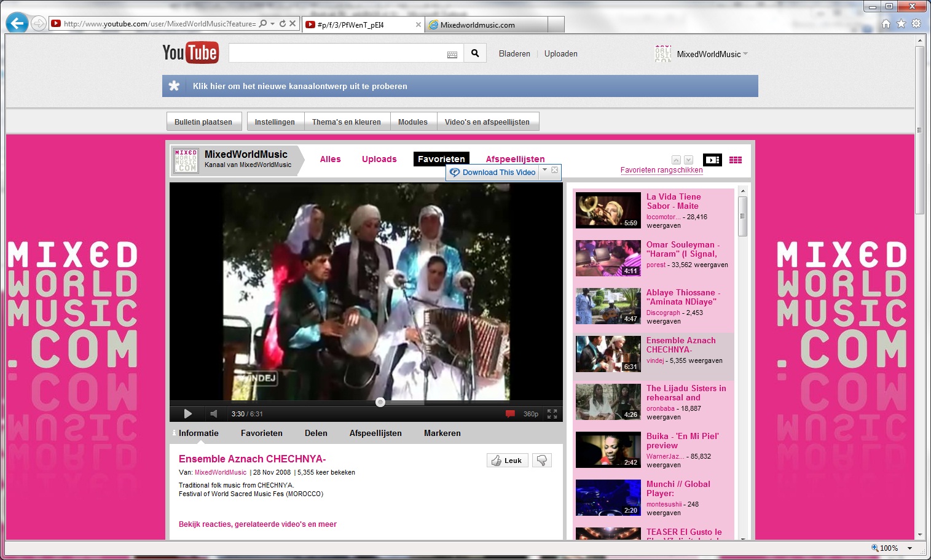Open the on-screen keyboard icon in search box

[452, 55]
